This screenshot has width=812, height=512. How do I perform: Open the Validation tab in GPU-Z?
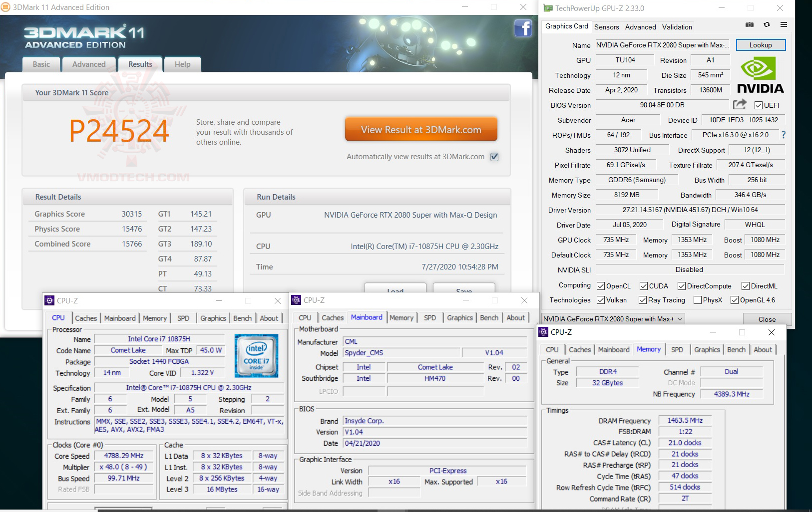(677, 27)
